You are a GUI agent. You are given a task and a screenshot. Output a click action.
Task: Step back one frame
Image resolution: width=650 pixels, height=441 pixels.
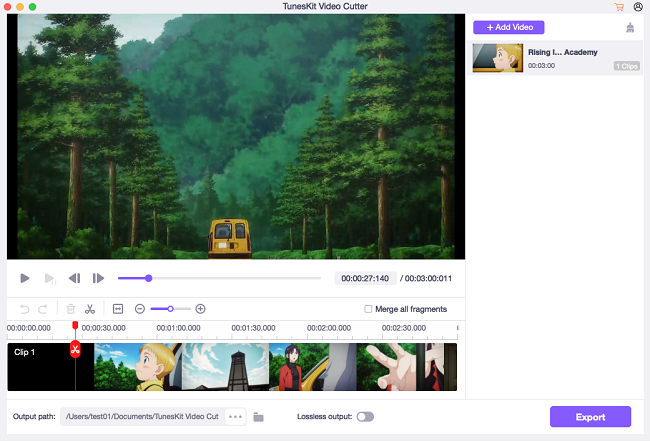click(x=74, y=278)
